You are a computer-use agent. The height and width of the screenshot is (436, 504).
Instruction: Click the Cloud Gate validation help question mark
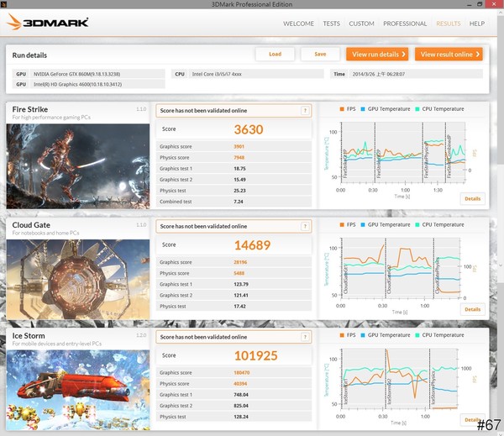coord(304,226)
